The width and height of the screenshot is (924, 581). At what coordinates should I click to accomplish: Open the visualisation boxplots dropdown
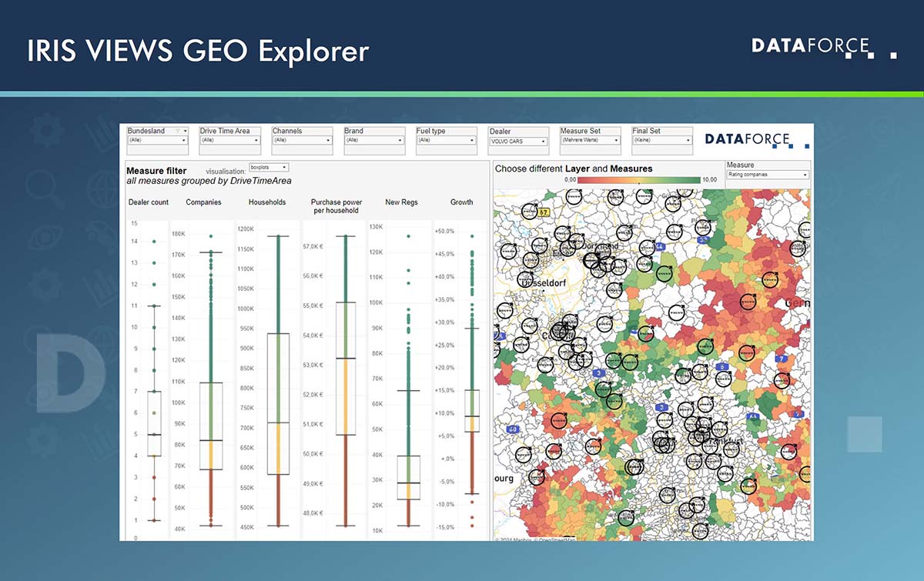click(x=269, y=167)
